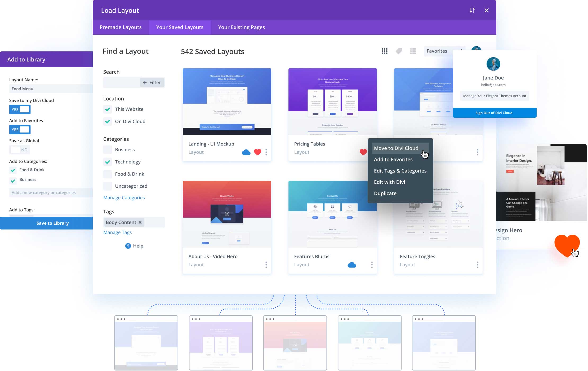The image size is (588, 371).
Task: Click the cloud icon on Feature Toggles layout
Action: 457,264
